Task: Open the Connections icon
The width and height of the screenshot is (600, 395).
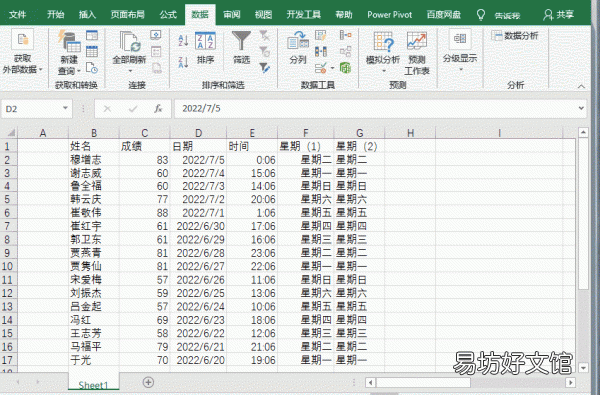Action: [x=156, y=35]
